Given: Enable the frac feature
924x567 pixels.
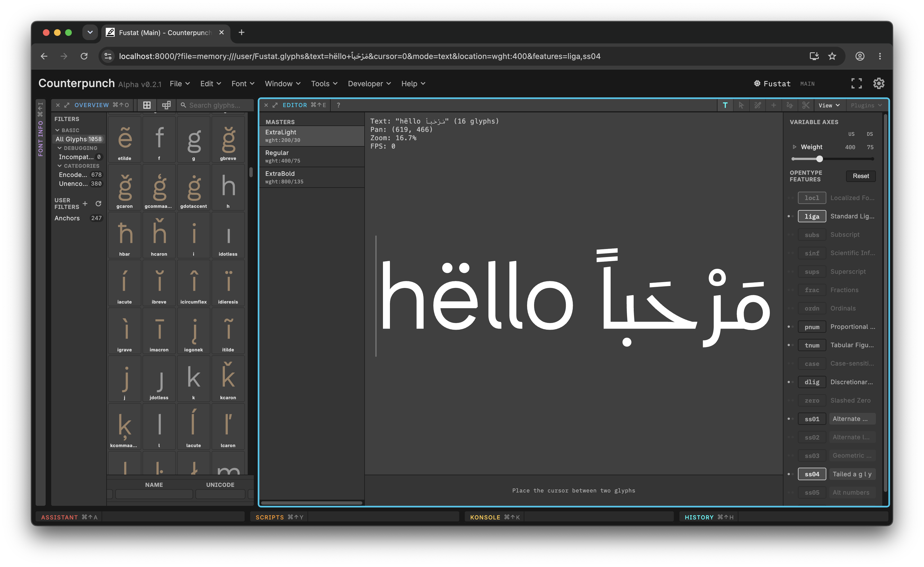Looking at the screenshot, I should [x=812, y=290].
